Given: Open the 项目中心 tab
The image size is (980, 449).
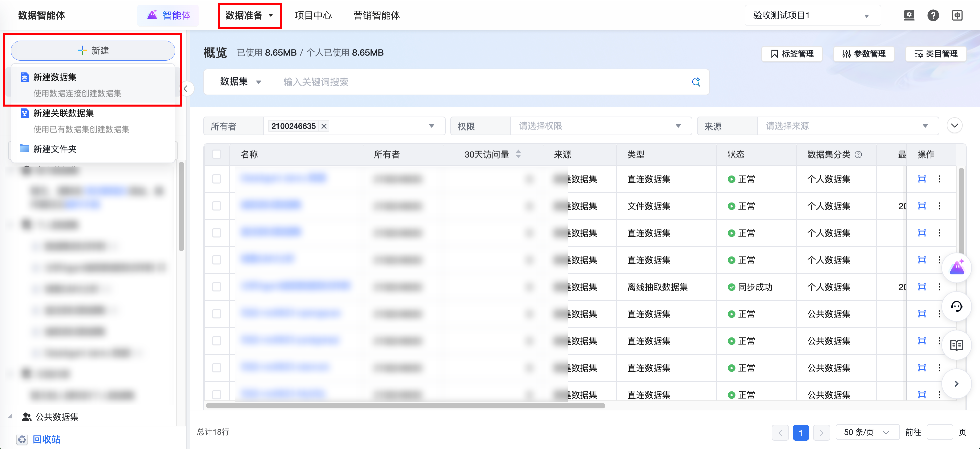Looking at the screenshot, I should pyautogui.click(x=313, y=16).
